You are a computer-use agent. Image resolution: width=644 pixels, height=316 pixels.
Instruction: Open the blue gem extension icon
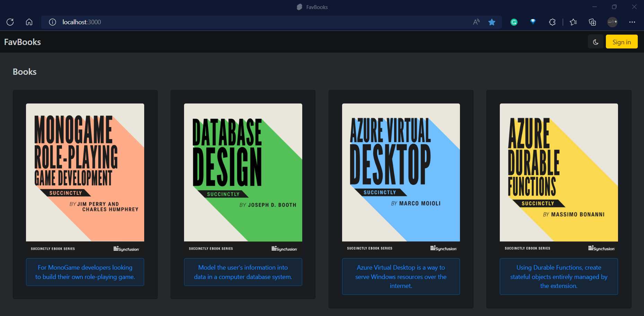click(533, 22)
